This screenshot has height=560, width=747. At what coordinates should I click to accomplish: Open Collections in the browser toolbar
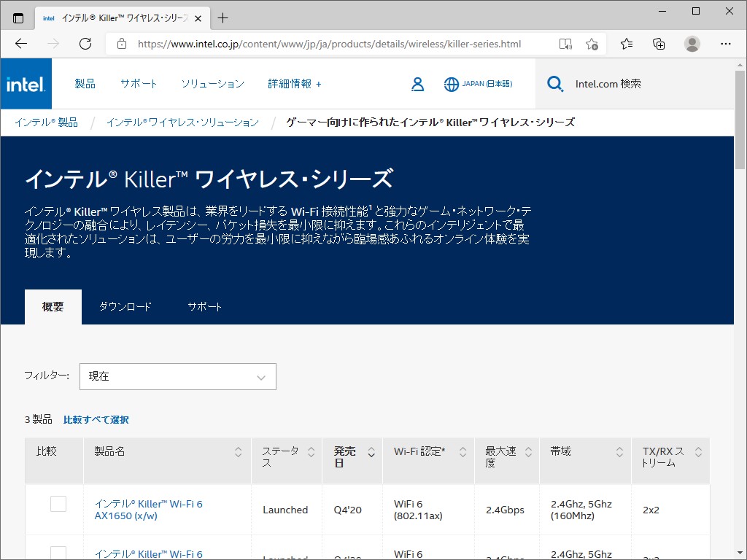coord(659,44)
